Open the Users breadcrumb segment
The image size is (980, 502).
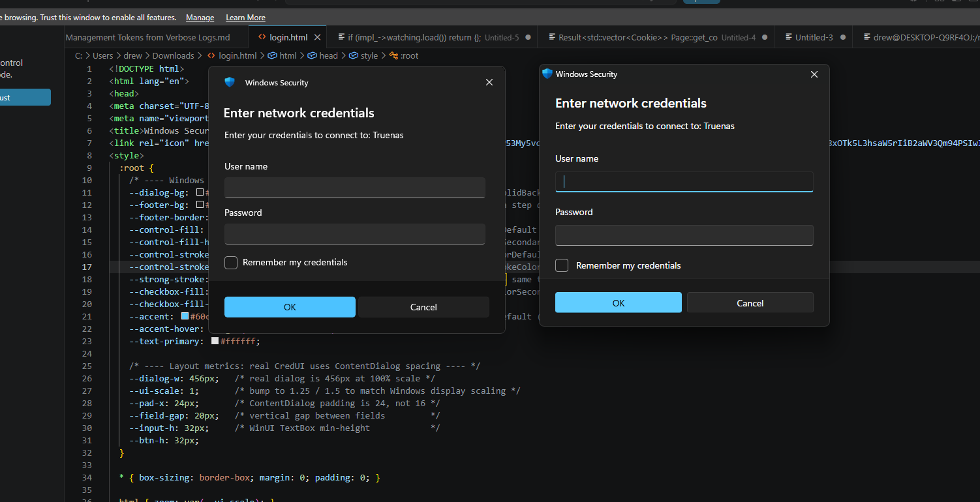tap(102, 55)
